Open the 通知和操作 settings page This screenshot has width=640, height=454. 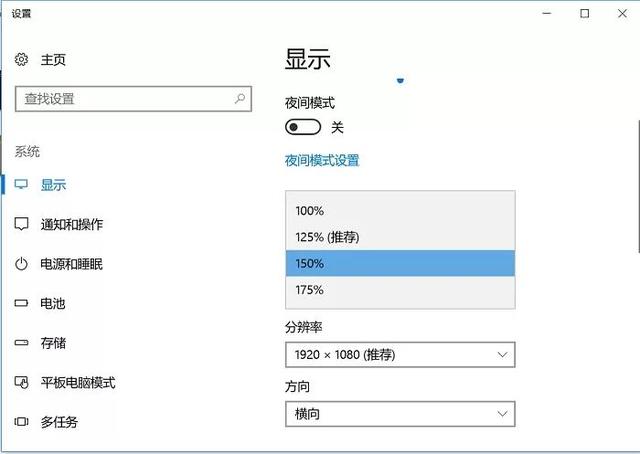point(72,224)
